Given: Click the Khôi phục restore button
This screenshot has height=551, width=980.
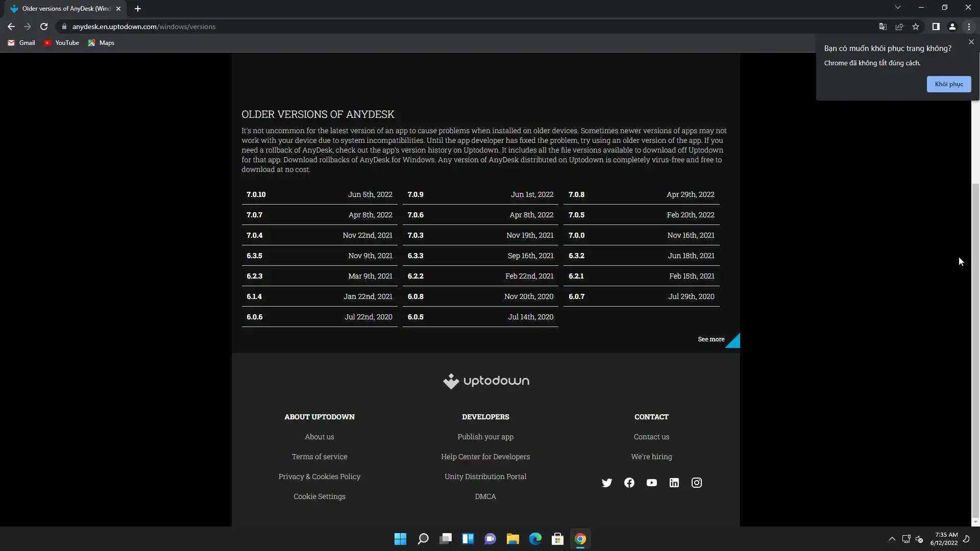Looking at the screenshot, I should [x=948, y=84].
